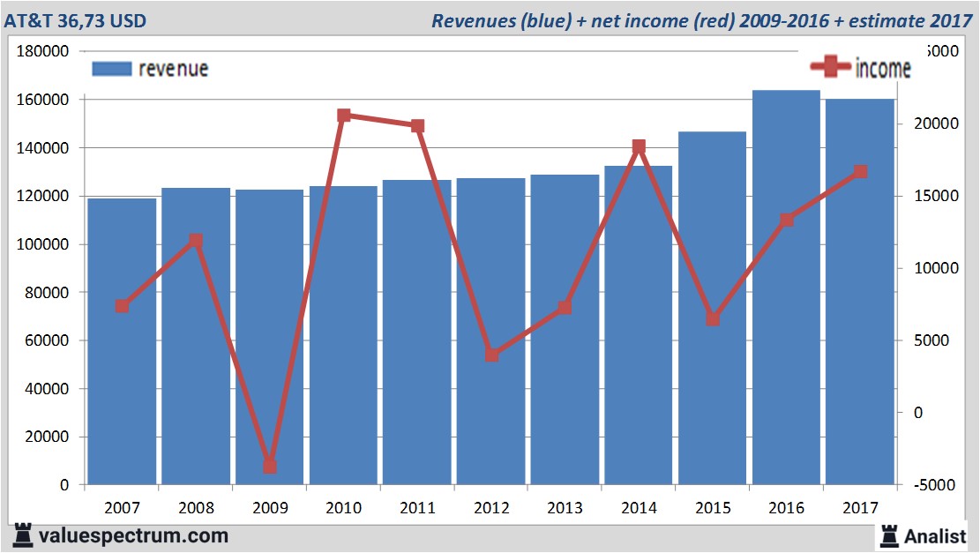Click the 2011 year axis label
This screenshot has width=980, height=553.
coord(417,507)
